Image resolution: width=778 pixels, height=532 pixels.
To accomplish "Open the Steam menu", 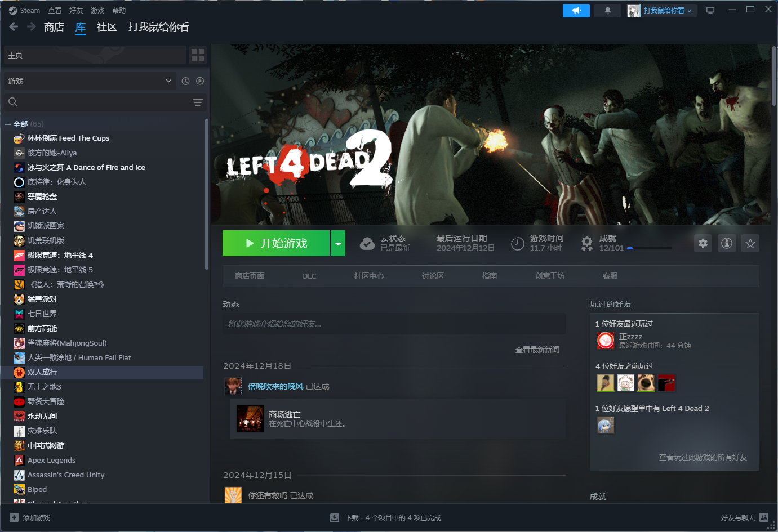I will pos(25,11).
